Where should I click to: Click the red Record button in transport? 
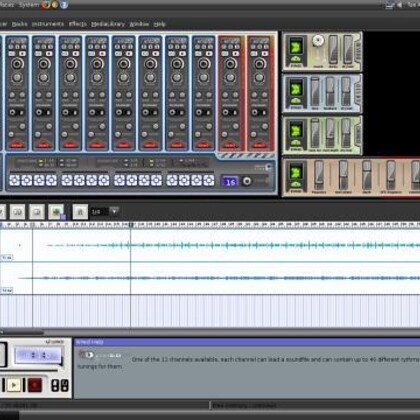coord(34,385)
